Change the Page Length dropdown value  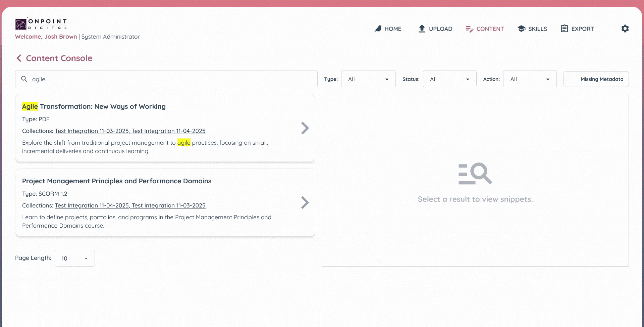tap(74, 258)
